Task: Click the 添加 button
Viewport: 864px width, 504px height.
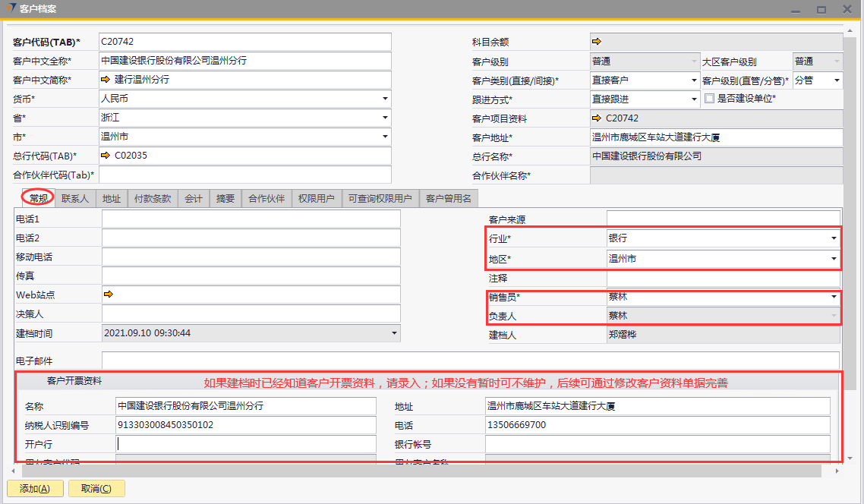Action: pyautogui.click(x=34, y=489)
